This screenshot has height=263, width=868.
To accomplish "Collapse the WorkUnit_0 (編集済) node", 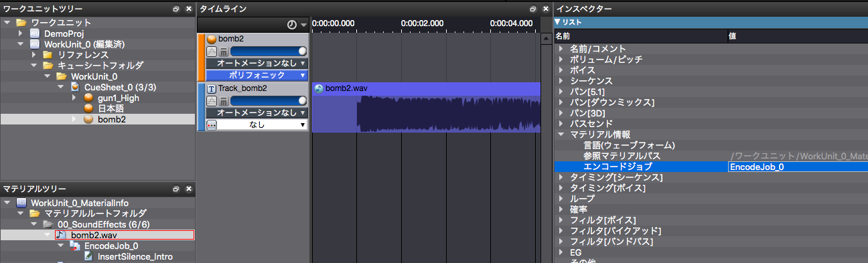I will coord(21,44).
